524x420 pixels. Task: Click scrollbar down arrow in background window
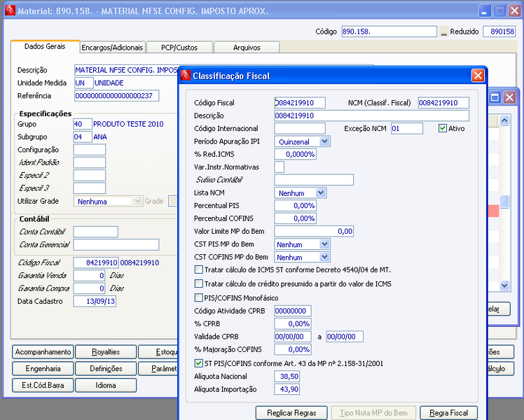pos(504,286)
